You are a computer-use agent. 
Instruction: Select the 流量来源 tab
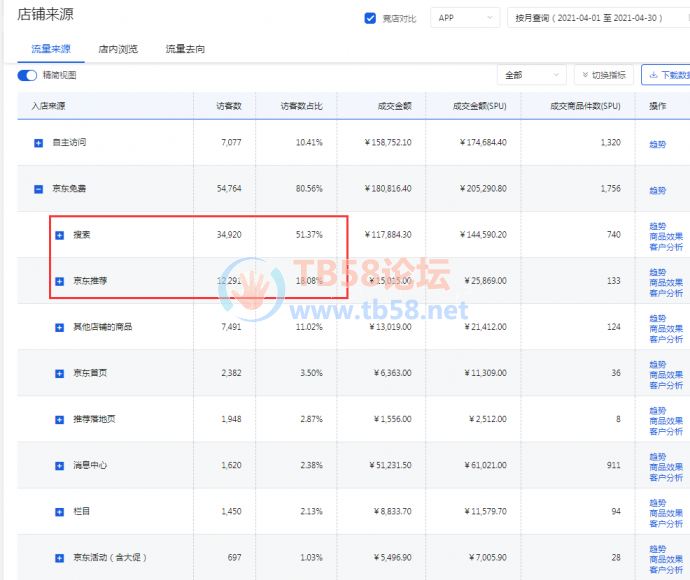point(51,49)
